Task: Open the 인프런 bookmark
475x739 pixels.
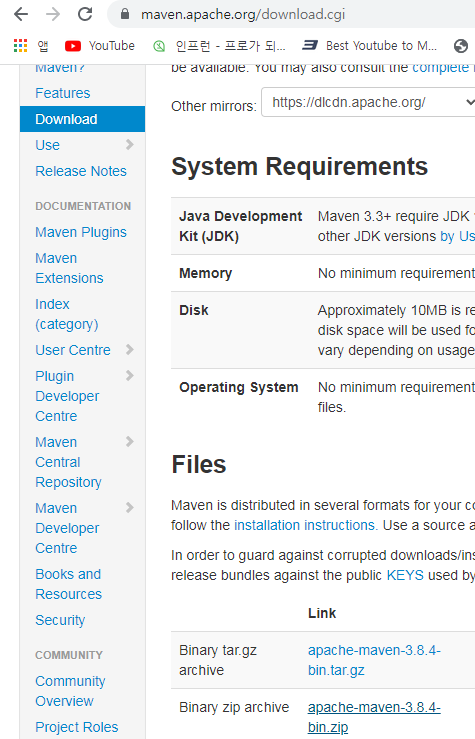Action: pos(219,46)
